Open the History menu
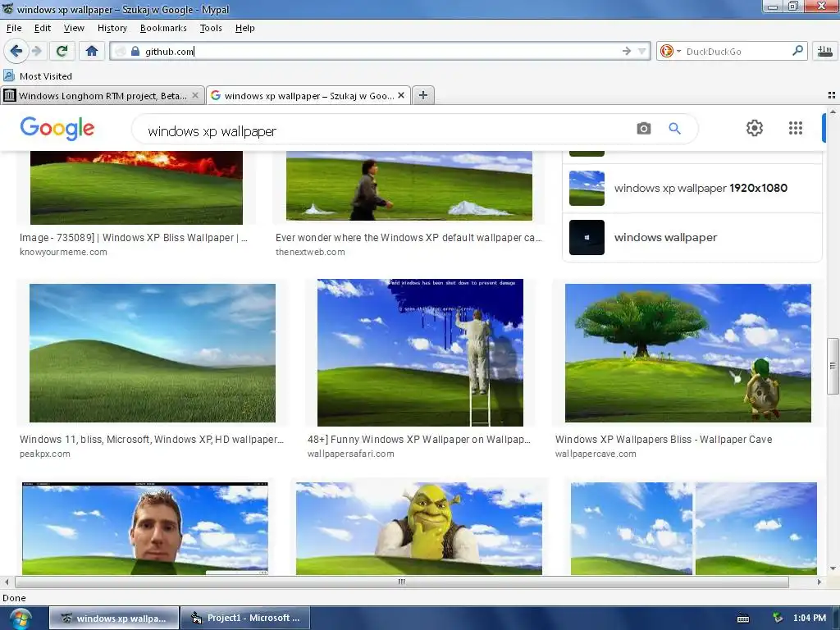The width and height of the screenshot is (840, 630). click(x=112, y=28)
